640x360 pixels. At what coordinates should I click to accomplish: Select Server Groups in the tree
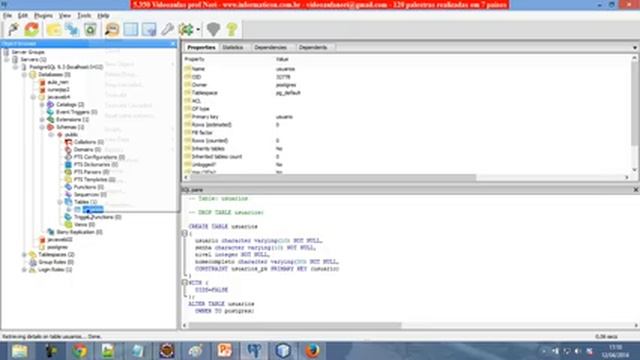(28, 52)
